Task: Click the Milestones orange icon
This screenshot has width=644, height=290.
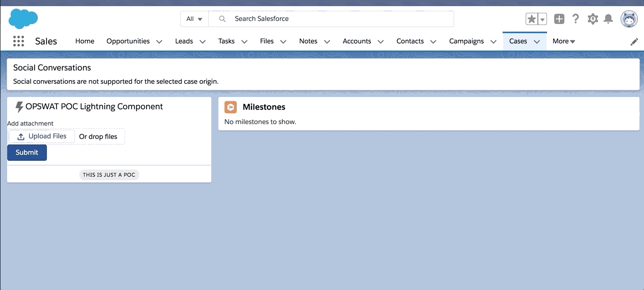Action: click(231, 107)
